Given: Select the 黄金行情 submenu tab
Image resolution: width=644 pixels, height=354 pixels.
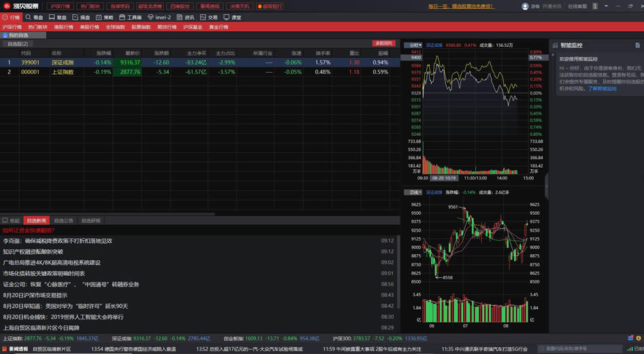Looking at the screenshot, I should tap(218, 27).
